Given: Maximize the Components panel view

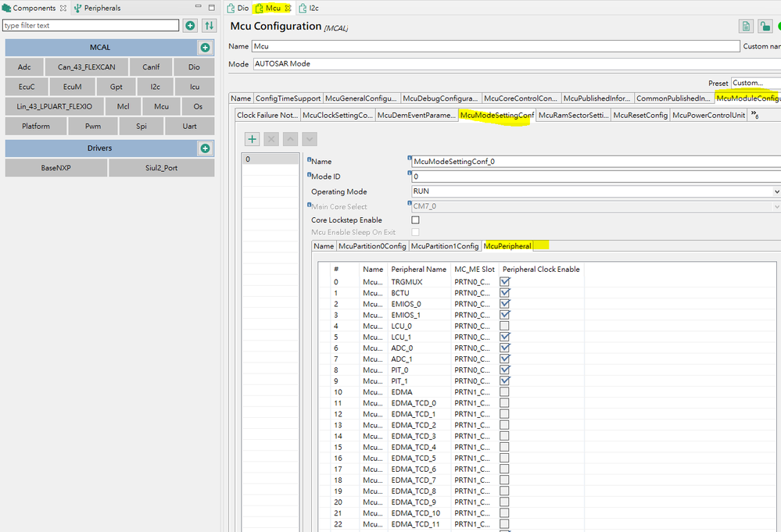Looking at the screenshot, I should click(212, 8).
